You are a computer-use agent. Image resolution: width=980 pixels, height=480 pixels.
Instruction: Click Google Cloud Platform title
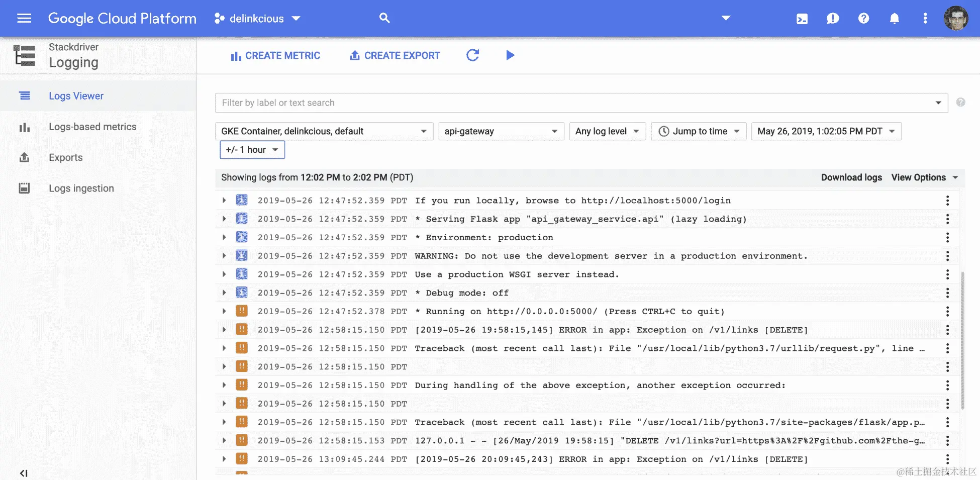(122, 19)
